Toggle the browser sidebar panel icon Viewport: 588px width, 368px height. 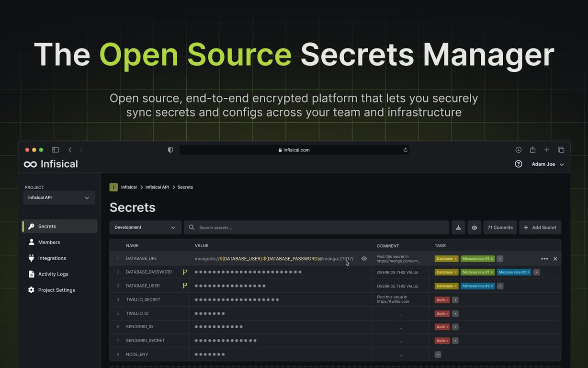[x=56, y=150]
